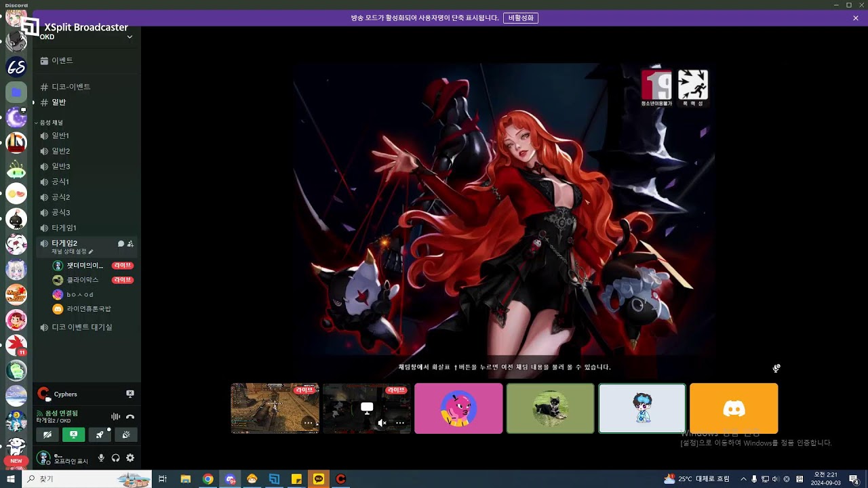Stop streaming Cyphers with the screen icon
This screenshot has height=488, width=868.
coord(130,394)
